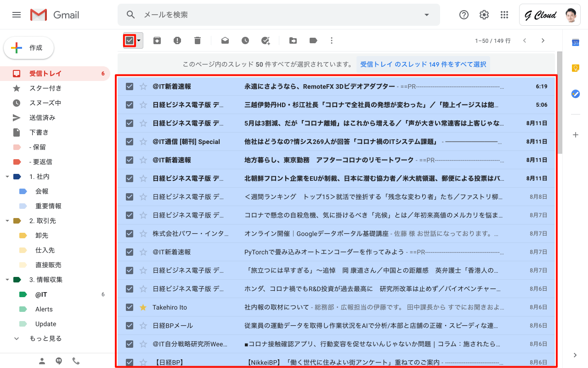588x368 pixels.
Task: Archive selected messages with the archive icon
Action: coord(157,40)
